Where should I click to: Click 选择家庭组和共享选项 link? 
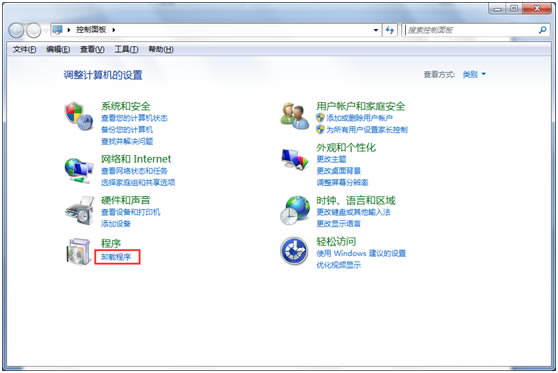pos(138,182)
